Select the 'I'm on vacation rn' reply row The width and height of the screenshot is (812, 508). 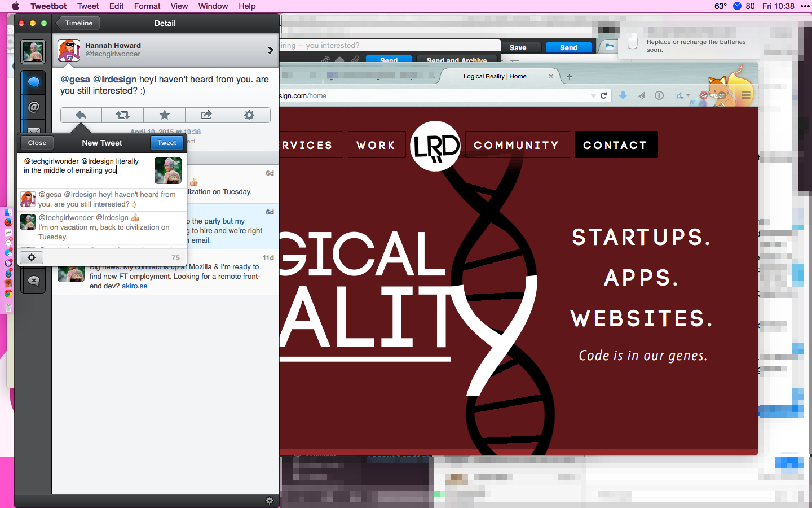coord(103,227)
